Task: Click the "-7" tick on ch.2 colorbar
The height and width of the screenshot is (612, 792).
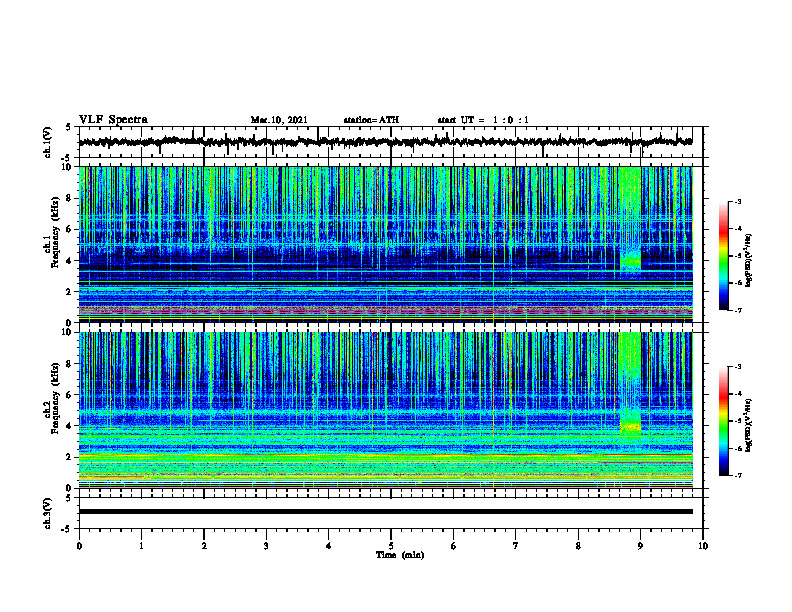Action: click(737, 476)
